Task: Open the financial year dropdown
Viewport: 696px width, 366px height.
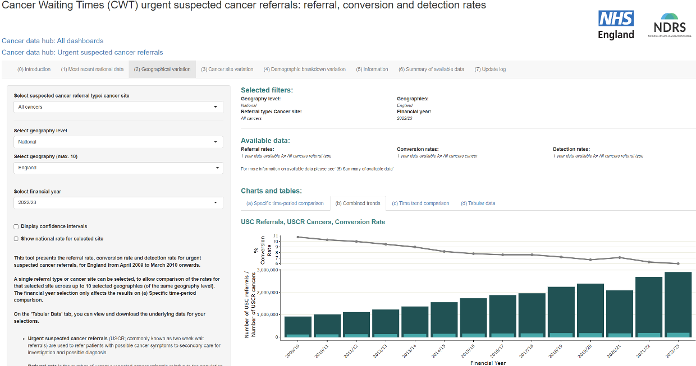Action: [118, 202]
